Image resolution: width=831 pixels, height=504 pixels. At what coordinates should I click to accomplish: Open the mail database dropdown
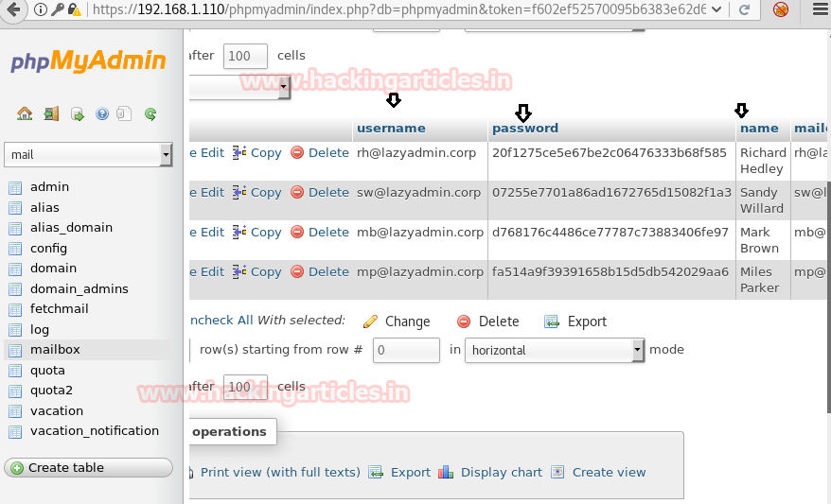89,154
